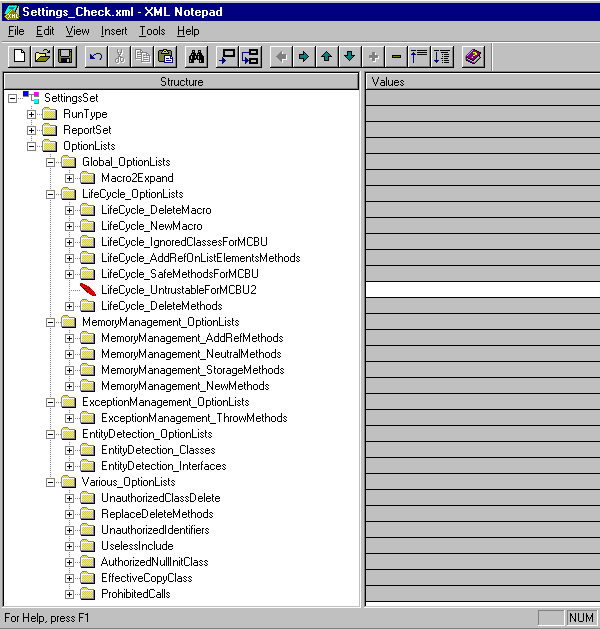Move node down with the down arrow icon
This screenshot has height=629, width=600.
tap(350, 57)
